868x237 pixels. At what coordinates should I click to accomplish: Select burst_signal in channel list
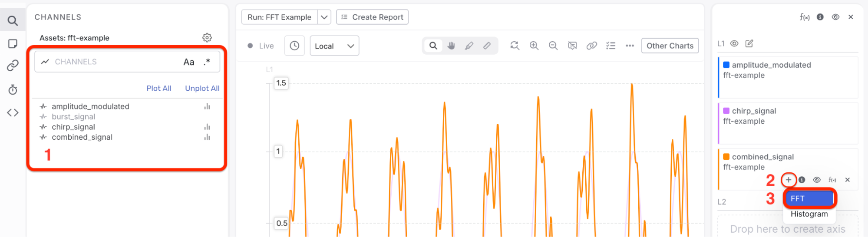tap(73, 117)
